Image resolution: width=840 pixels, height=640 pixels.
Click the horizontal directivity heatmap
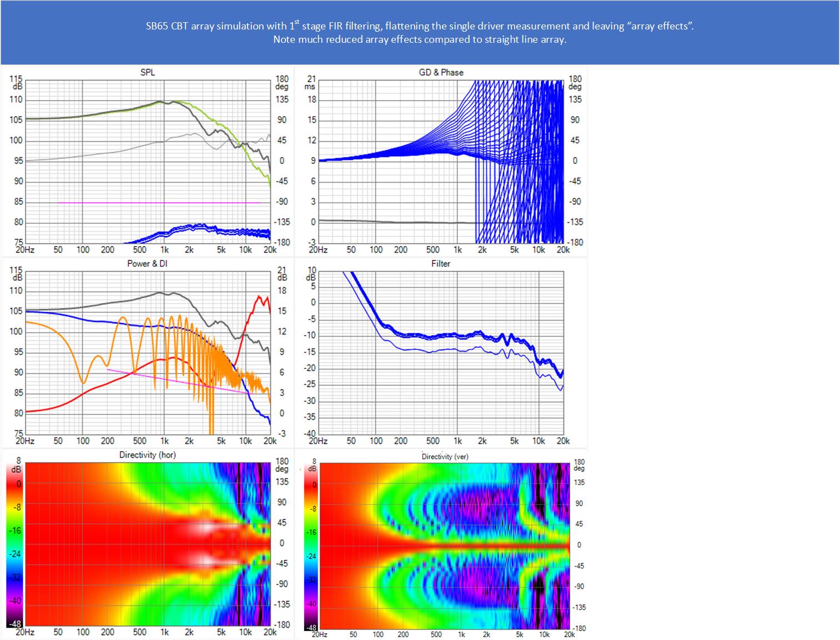148,544
